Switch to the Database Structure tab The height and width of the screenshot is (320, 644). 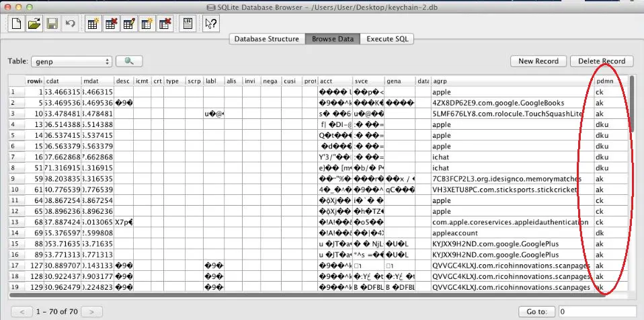[266, 39]
